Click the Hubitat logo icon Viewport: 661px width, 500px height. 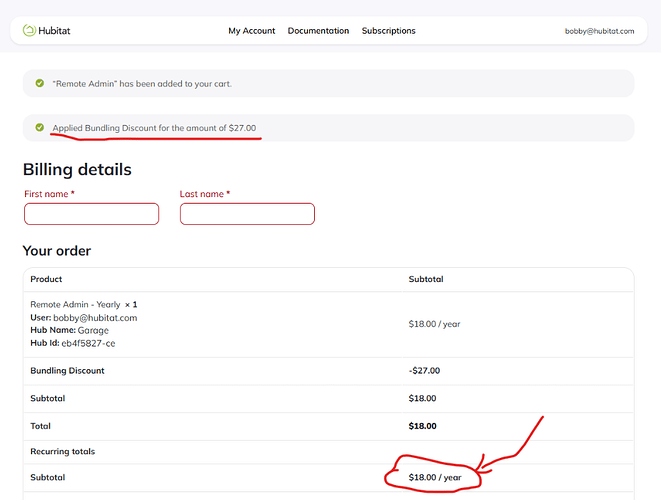(x=29, y=30)
